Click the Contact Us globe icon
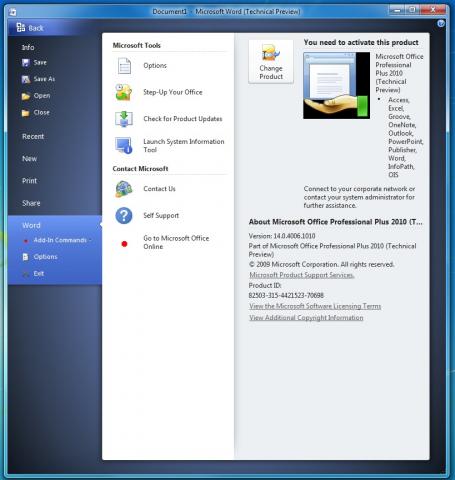 (x=124, y=189)
